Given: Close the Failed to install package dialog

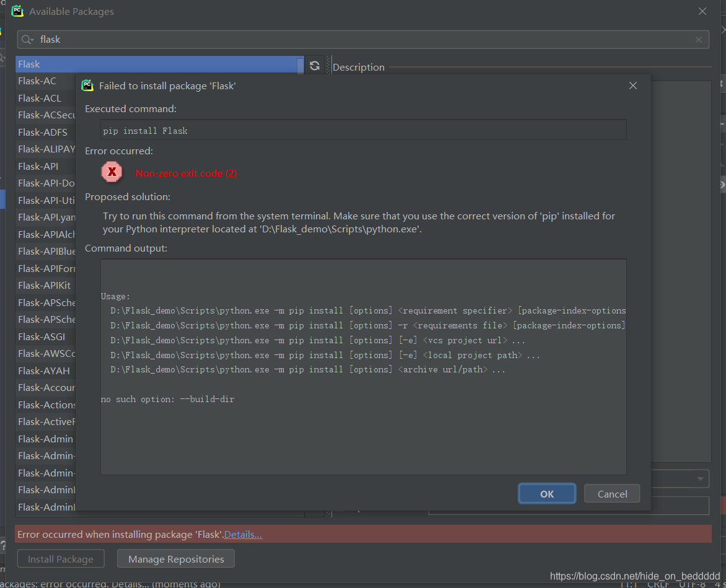Looking at the screenshot, I should point(633,86).
